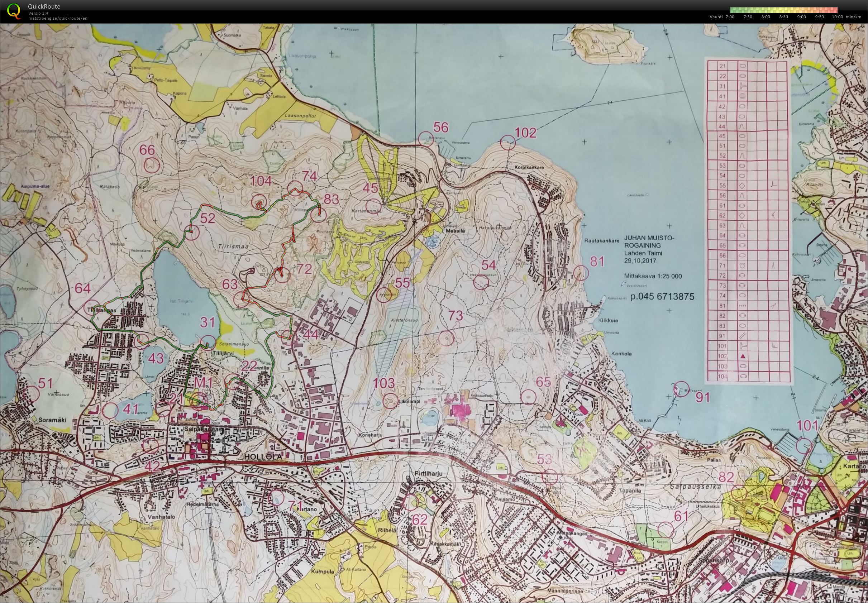The height and width of the screenshot is (603, 868).
Task: Click the red triangle in control table row 102
Action: 742,356
